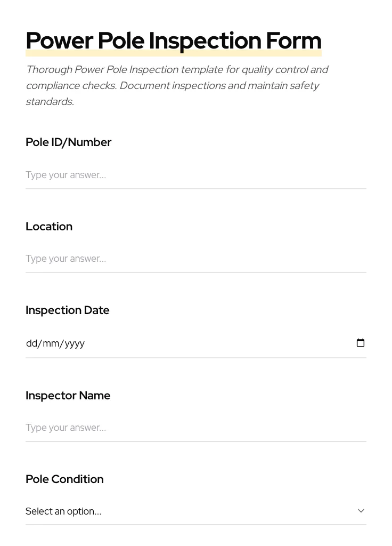Click the Inspector Name answer field
The height and width of the screenshot is (546, 392).
195,428
